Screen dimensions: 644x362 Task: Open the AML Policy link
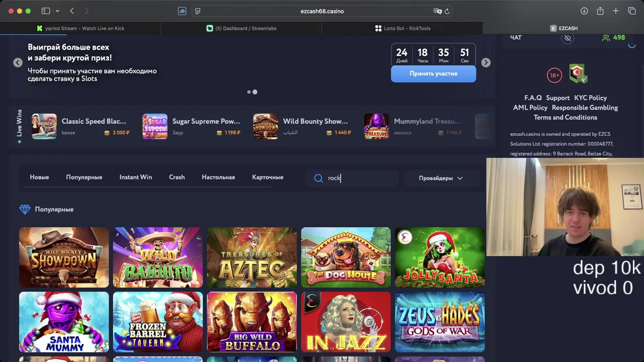click(530, 108)
